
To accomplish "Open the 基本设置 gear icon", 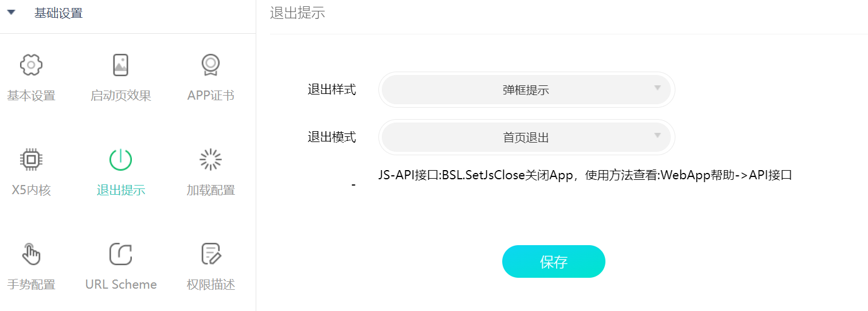I will click(31, 65).
